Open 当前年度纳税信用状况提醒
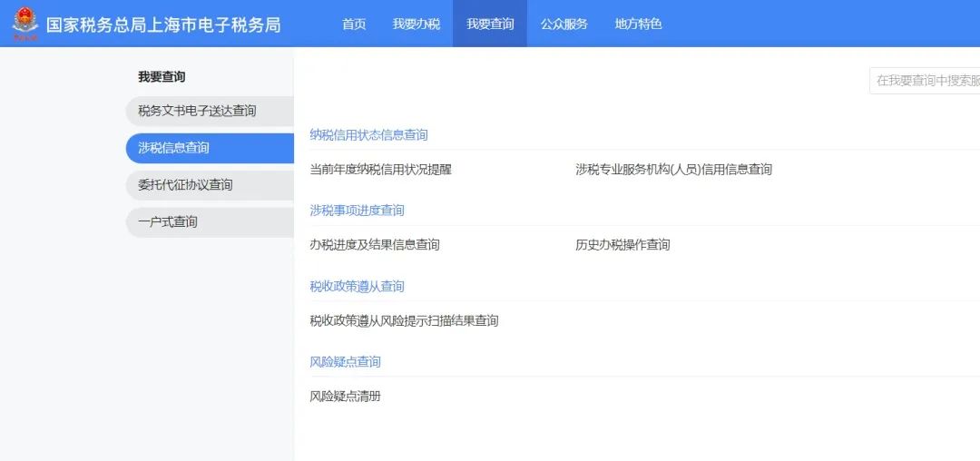Image resolution: width=980 pixels, height=461 pixels. pos(380,169)
